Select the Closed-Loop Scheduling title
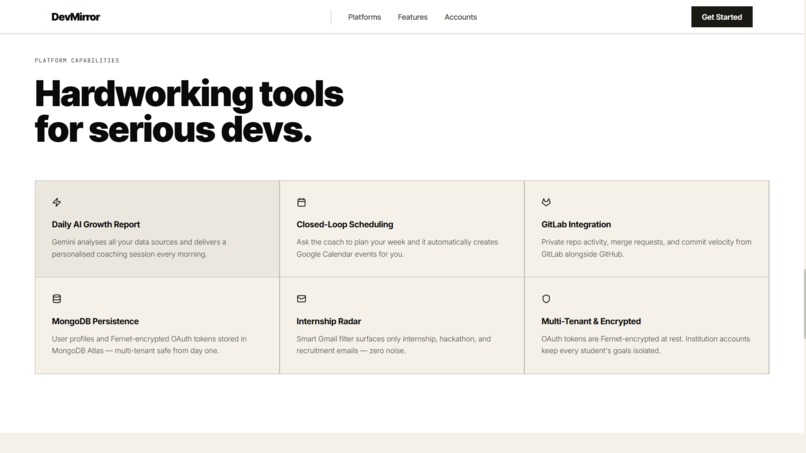The height and width of the screenshot is (453, 806). click(344, 224)
